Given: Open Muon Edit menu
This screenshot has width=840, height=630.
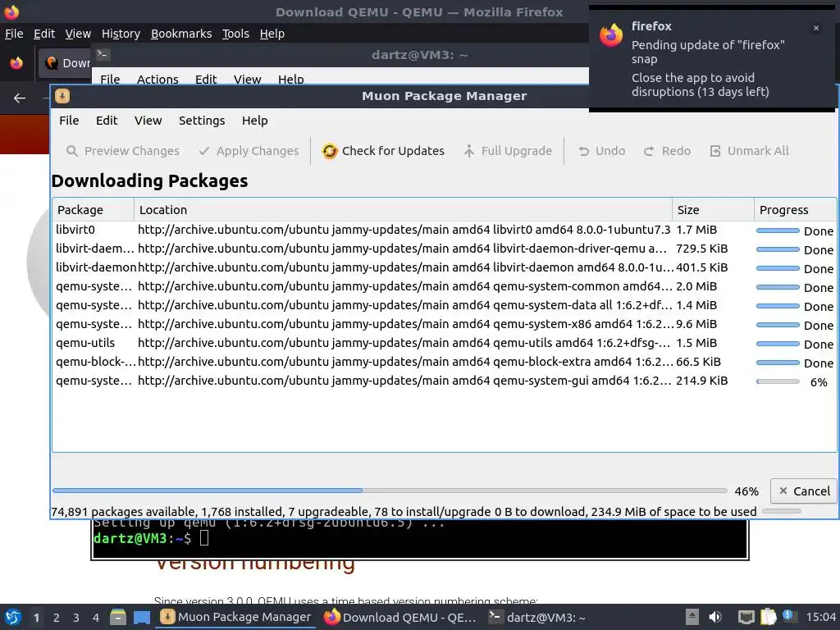Looking at the screenshot, I should pyautogui.click(x=107, y=121).
